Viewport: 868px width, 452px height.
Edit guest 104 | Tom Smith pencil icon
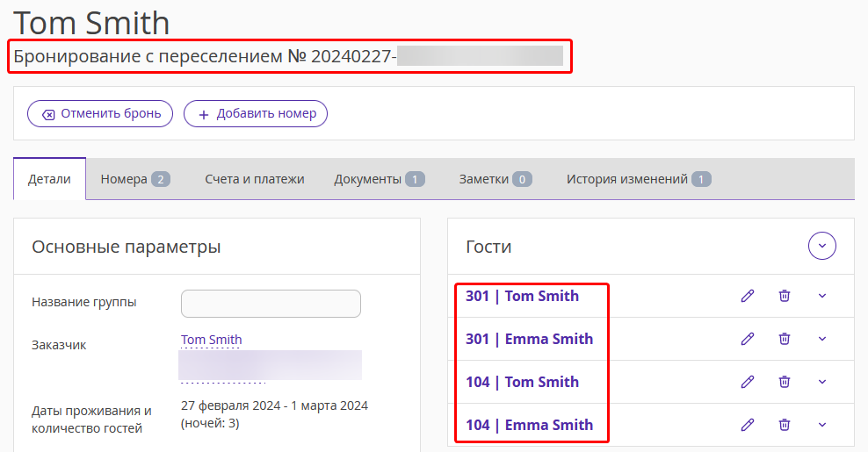pos(748,382)
